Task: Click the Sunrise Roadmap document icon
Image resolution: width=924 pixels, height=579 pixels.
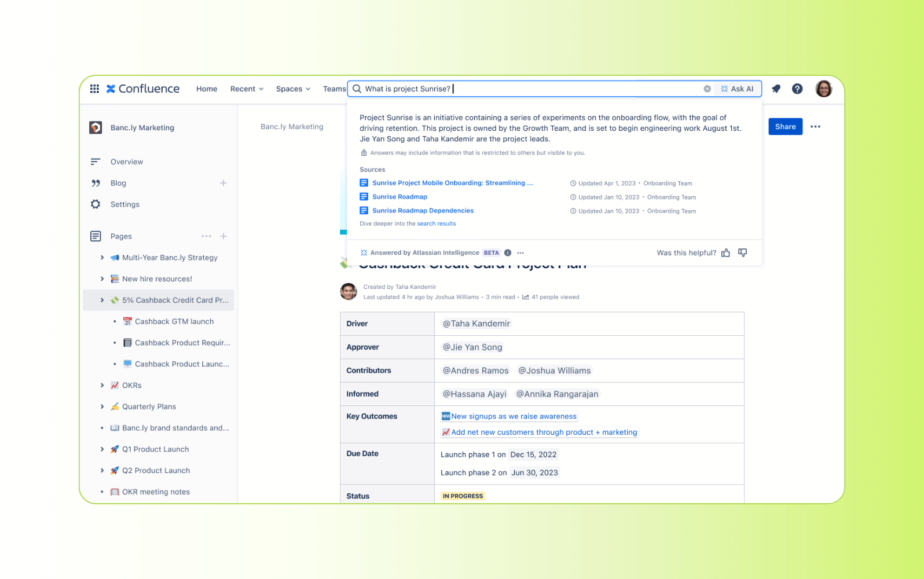Action: click(364, 197)
